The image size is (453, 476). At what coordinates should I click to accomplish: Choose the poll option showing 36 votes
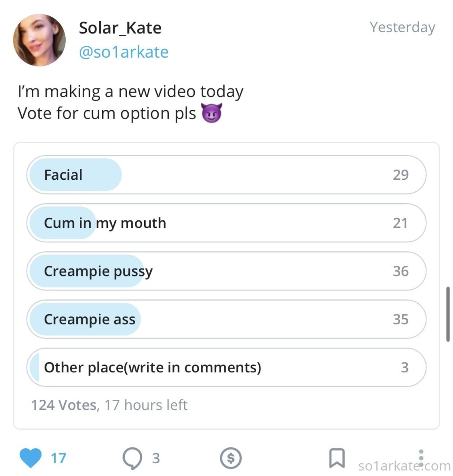pyautogui.click(x=226, y=271)
